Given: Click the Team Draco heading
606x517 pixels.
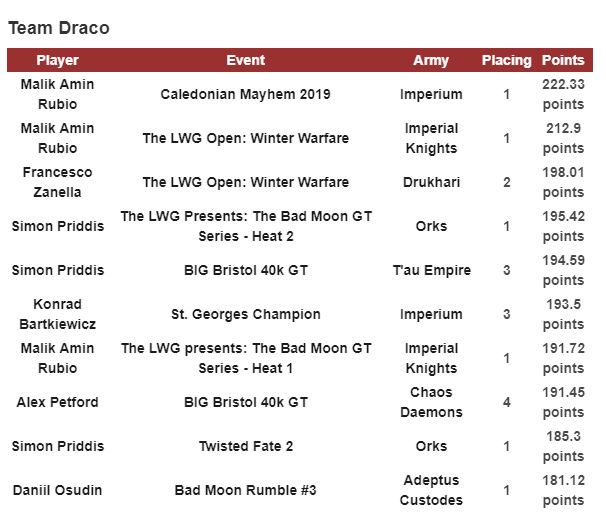Looking at the screenshot, I should pyautogui.click(x=59, y=28).
